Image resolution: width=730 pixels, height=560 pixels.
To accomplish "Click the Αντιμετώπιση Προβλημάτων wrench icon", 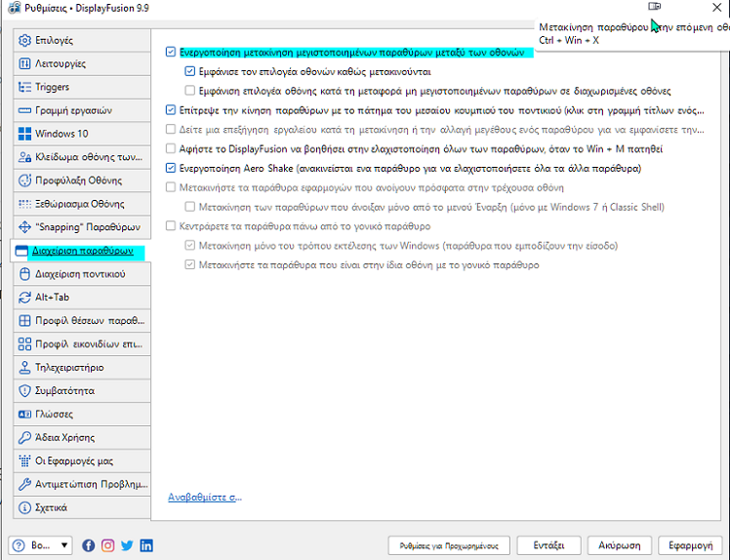I will tap(24, 484).
